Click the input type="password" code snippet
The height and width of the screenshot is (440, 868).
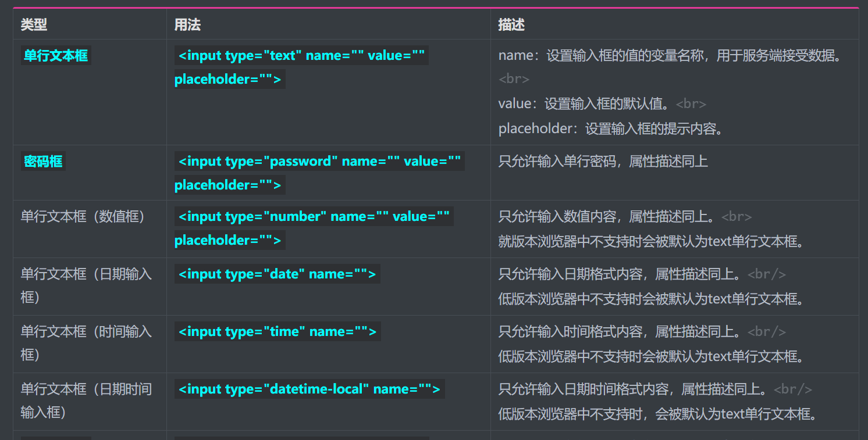[319, 173]
